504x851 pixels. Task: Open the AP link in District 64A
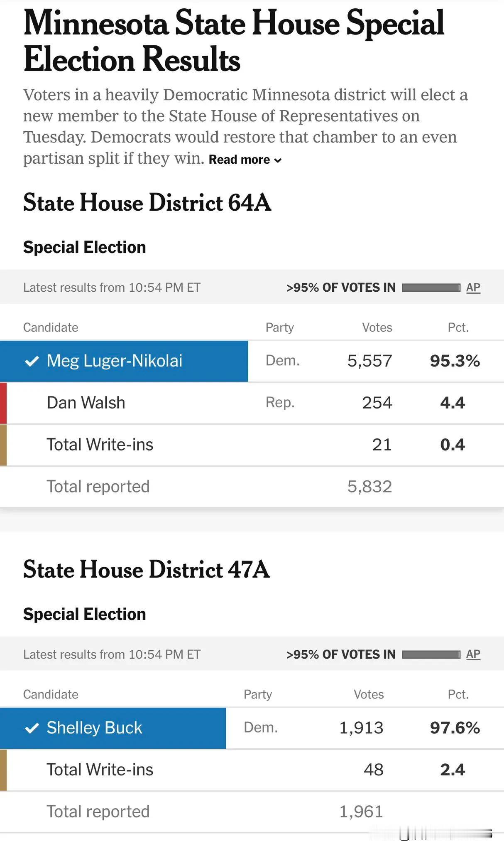coord(473,288)
